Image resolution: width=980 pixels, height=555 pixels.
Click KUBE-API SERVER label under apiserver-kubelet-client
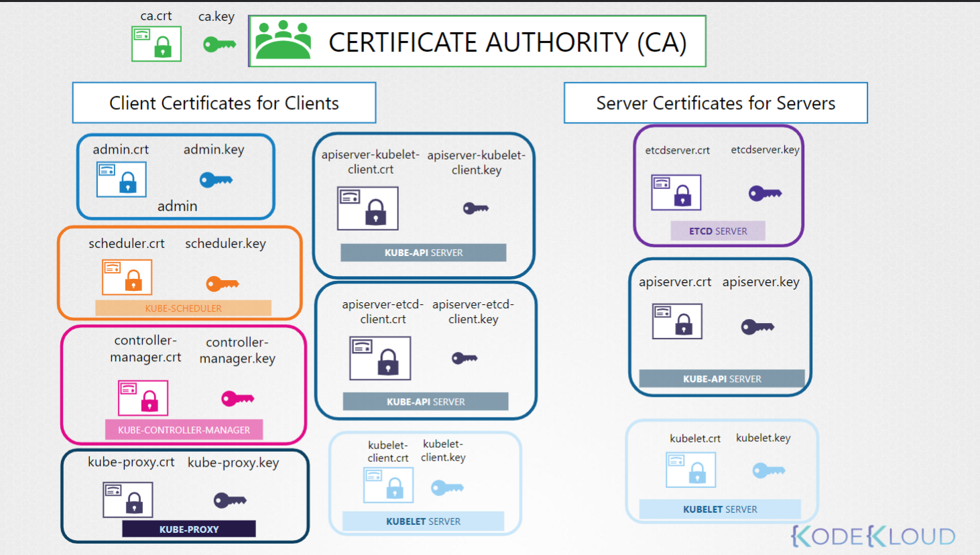click(x=424, y=253)
